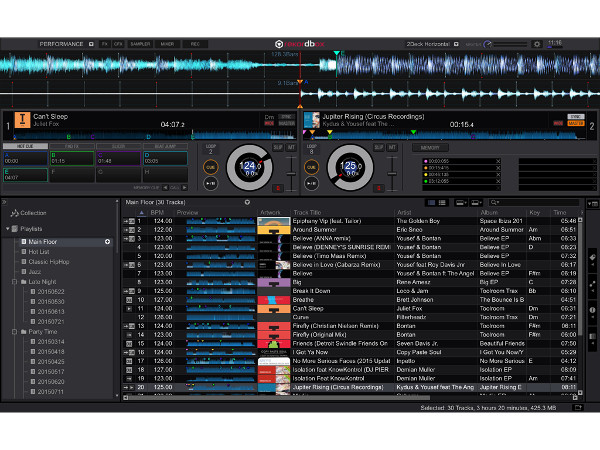The image size is (600, 450).
Task: Open the SAMPLER panel tab
Action: [x=140, y=44]
